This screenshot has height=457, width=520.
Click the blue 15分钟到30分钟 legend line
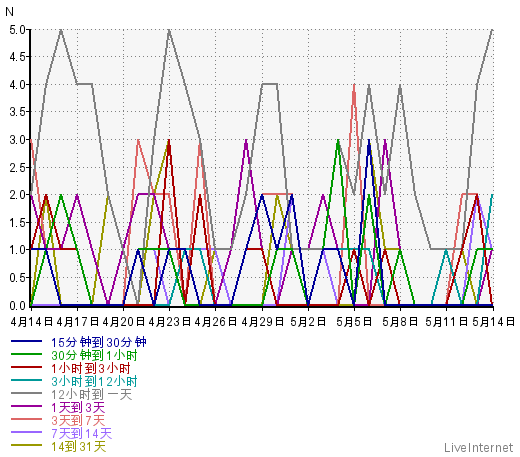[26, 341]
